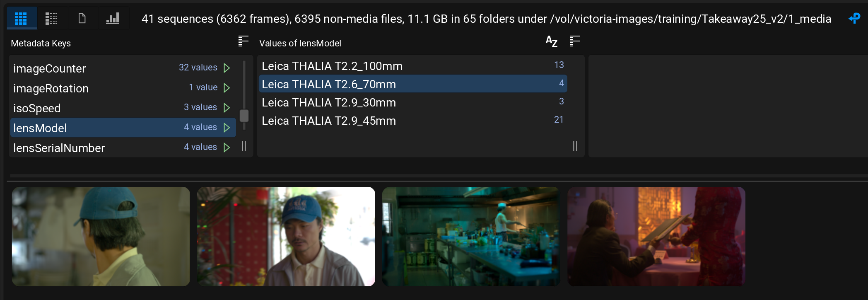Sort Metadata Keys list by count

243,41
